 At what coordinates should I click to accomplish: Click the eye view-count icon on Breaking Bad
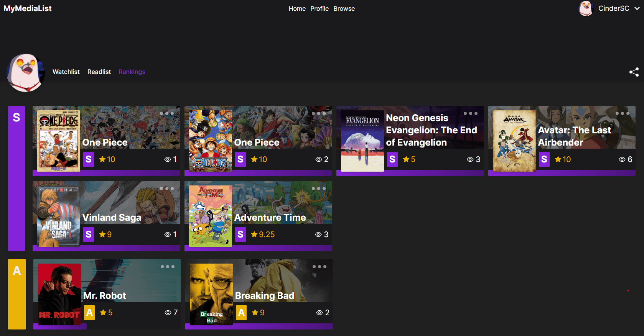click(320, 313)
